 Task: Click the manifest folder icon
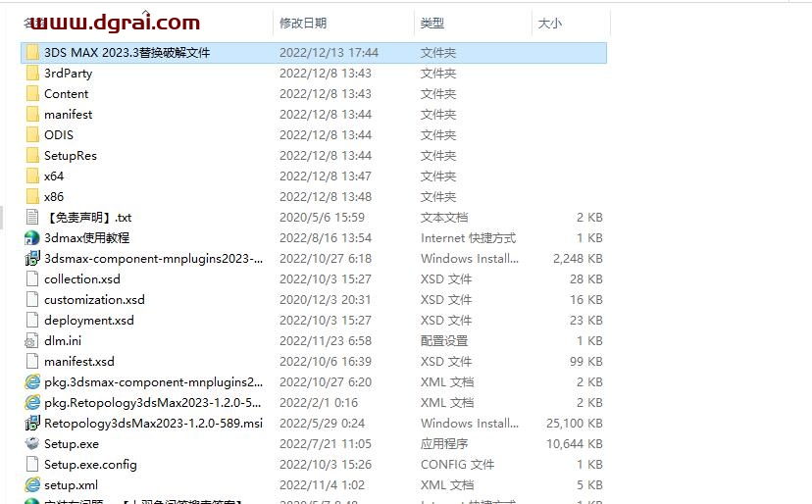(x=32, y=114)
